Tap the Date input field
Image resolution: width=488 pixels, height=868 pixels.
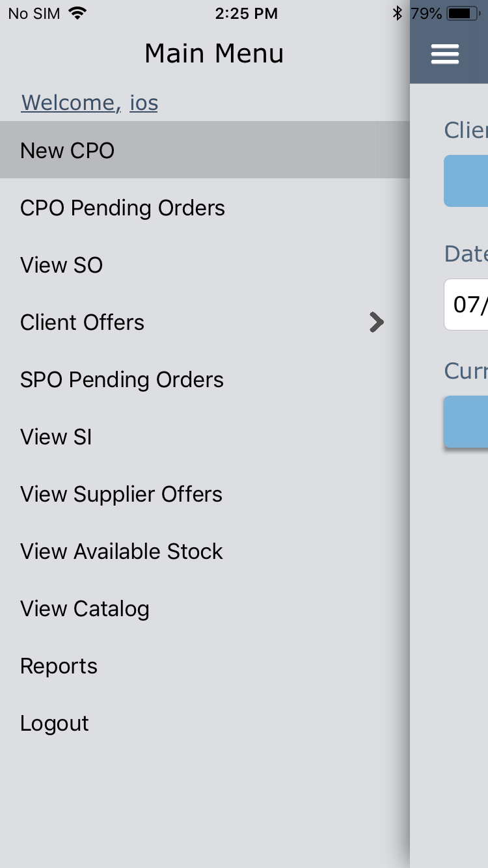point(466,305)
